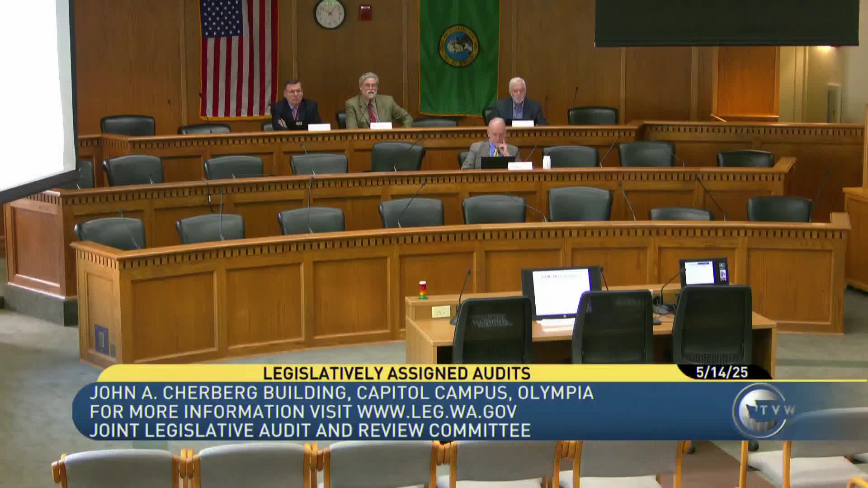The height and width of the screenshot is (488, 868).
Task: Click the www.leg.wa.gov web address text
Action: pos(437,412)
